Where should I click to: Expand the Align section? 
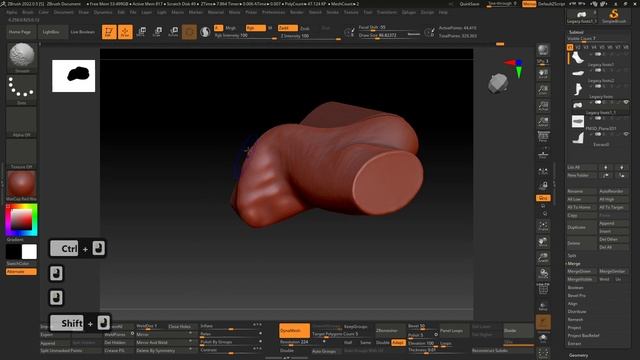coord(573,303)
